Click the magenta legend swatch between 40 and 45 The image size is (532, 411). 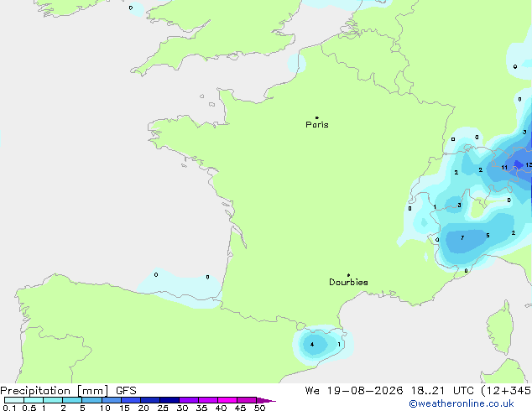coord(227,400)
